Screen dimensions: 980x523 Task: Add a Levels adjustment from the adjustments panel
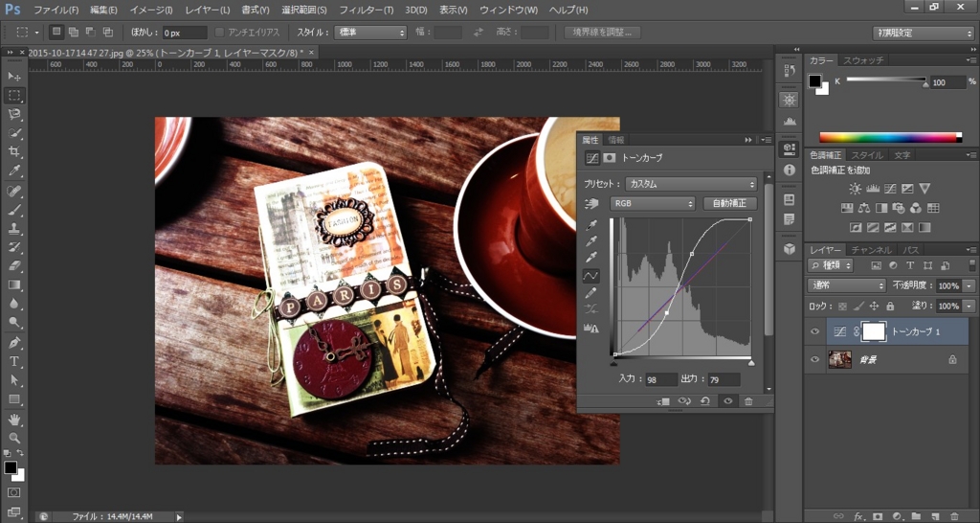(873, 189)
